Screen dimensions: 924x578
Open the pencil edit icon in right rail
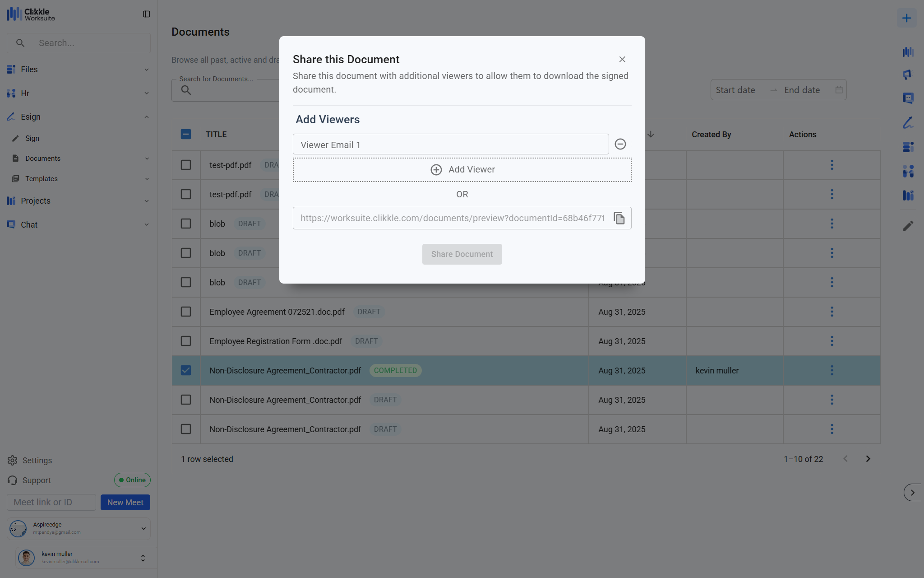[x=908, y=226]
